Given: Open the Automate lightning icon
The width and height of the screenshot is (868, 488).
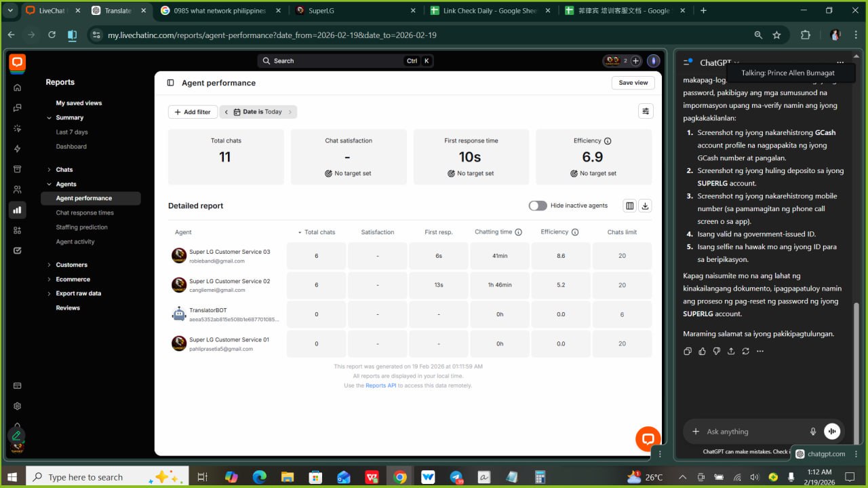Looking at the screenshot, I should (x=18, y=149).
